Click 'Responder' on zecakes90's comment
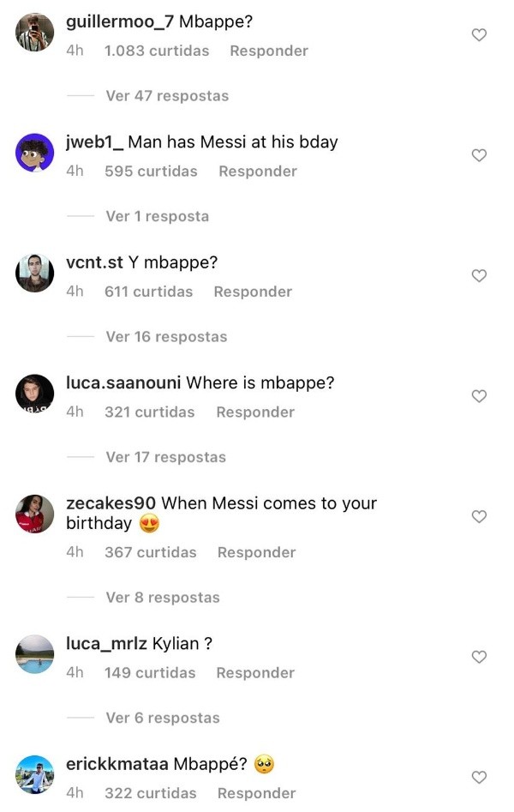514x812 pixels. point(256,552)
